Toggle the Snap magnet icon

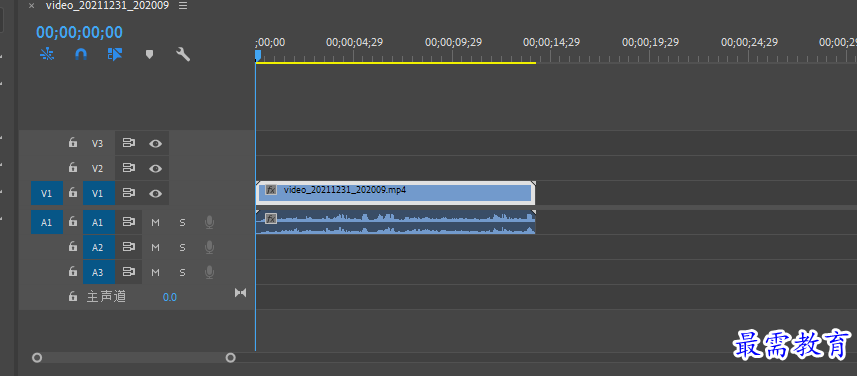81,54
